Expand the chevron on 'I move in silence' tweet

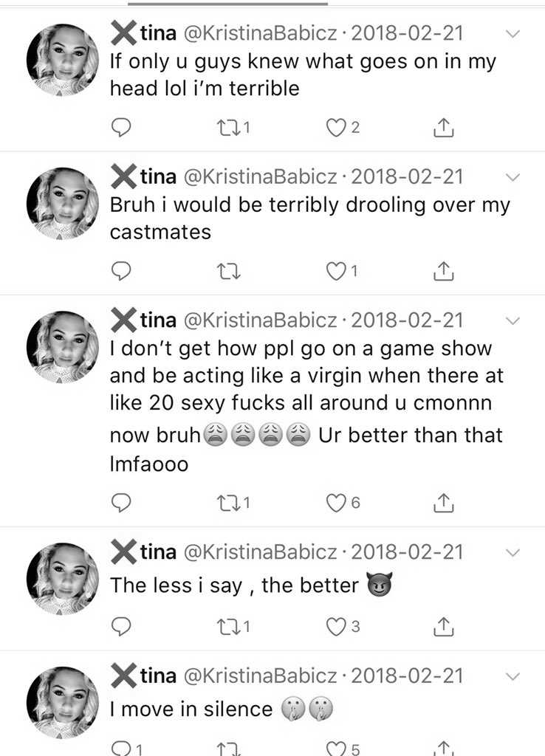click(x=513, y=676)
